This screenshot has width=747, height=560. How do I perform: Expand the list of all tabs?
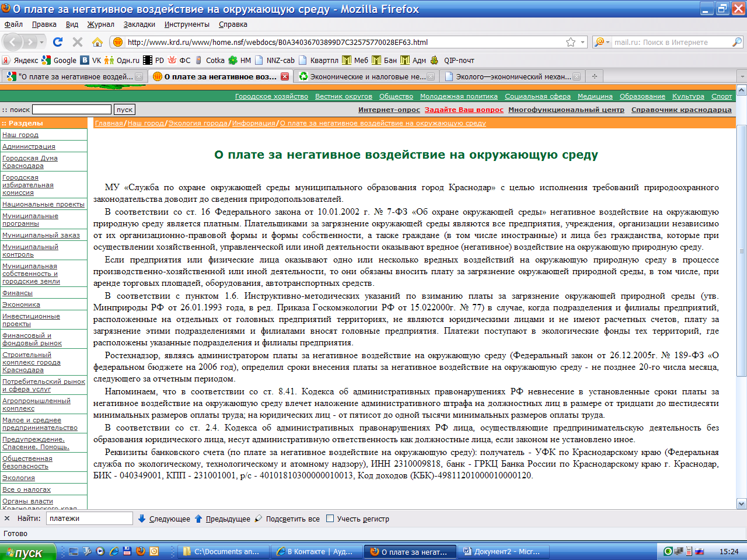(742, 76)
